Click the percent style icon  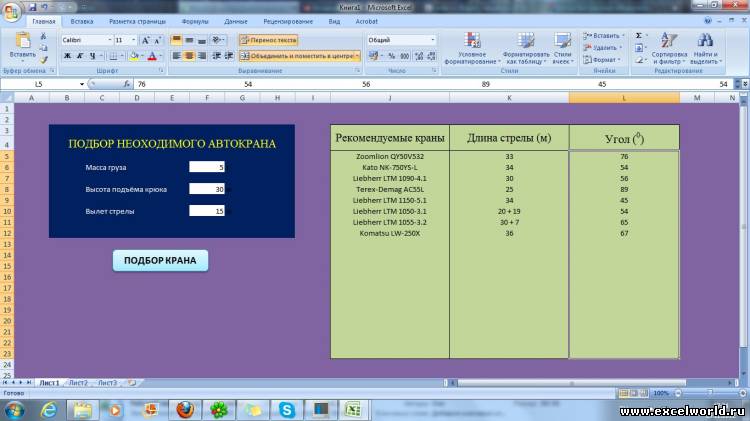point(392,56)
